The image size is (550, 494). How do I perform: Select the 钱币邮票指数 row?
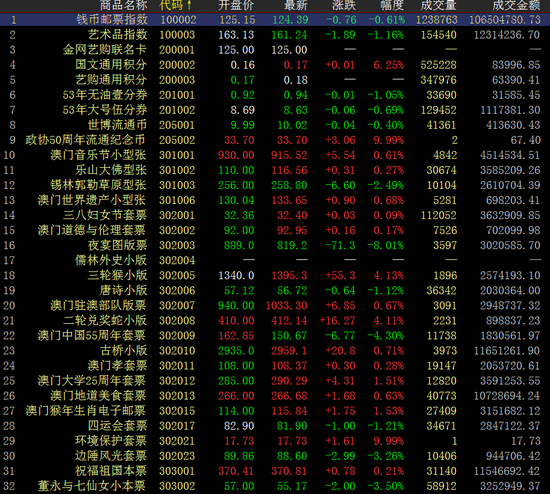[275, 20]
